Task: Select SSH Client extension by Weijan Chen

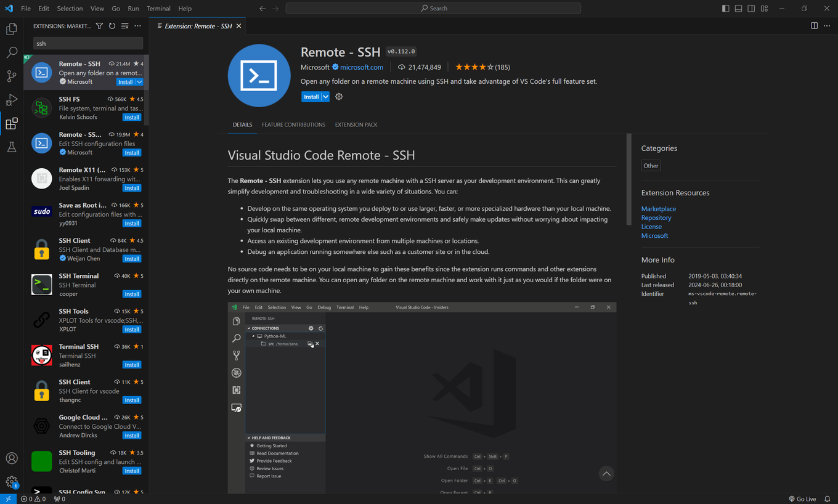Action: click(x=86, y=249)
